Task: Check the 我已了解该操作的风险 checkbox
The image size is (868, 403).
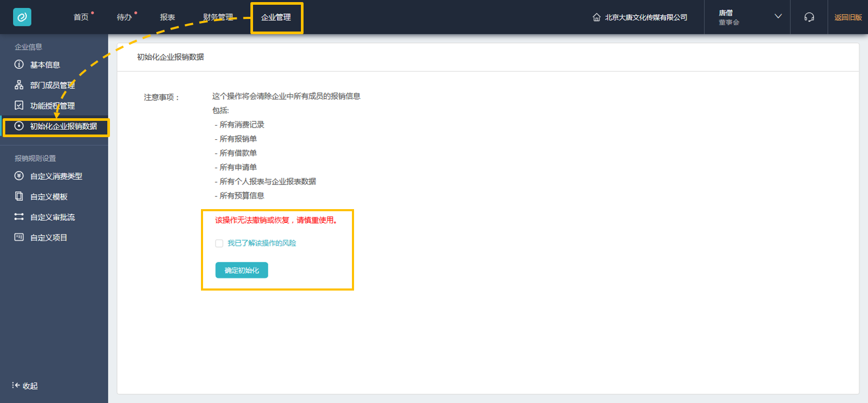Action: point(219,243)
